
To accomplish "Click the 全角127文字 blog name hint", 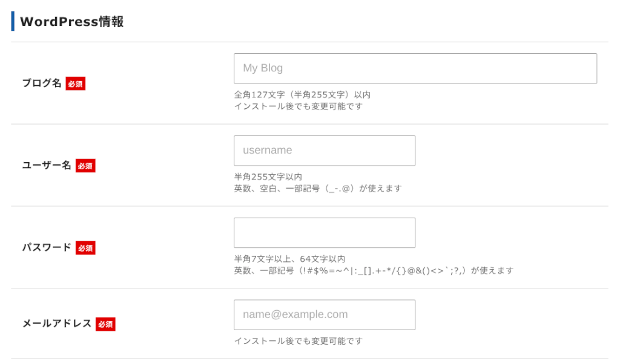I will [x=302, y=95].
